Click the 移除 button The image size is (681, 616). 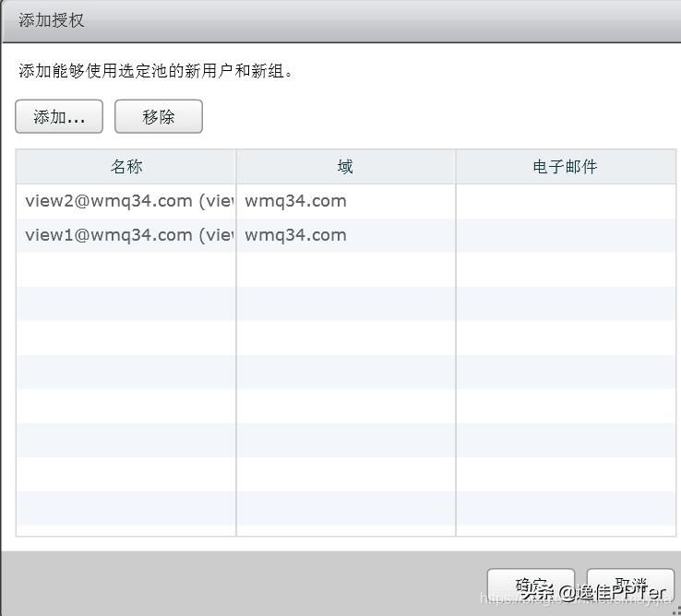(159, 116)
